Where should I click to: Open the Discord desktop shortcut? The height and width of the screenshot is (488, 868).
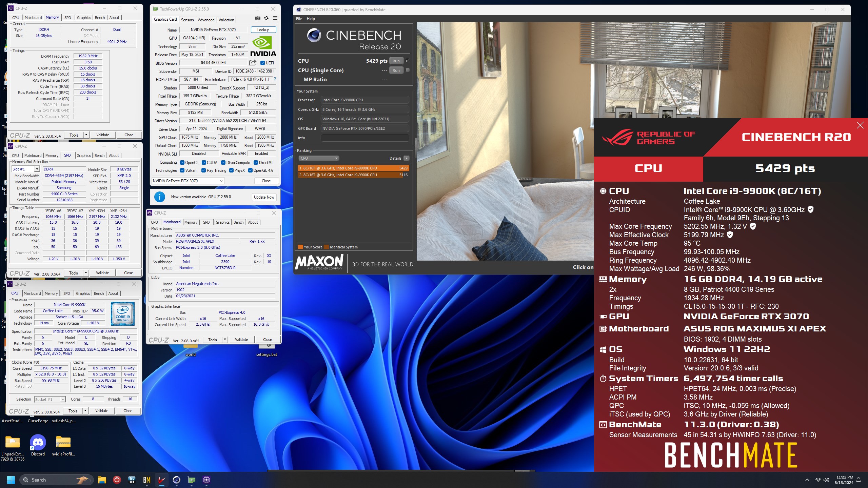(38, 445)
